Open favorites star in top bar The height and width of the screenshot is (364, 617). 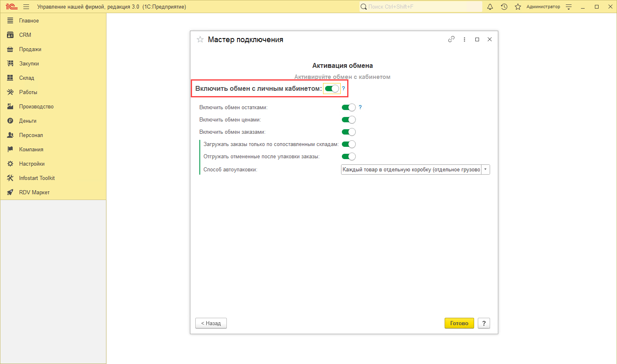click(518, 7)
